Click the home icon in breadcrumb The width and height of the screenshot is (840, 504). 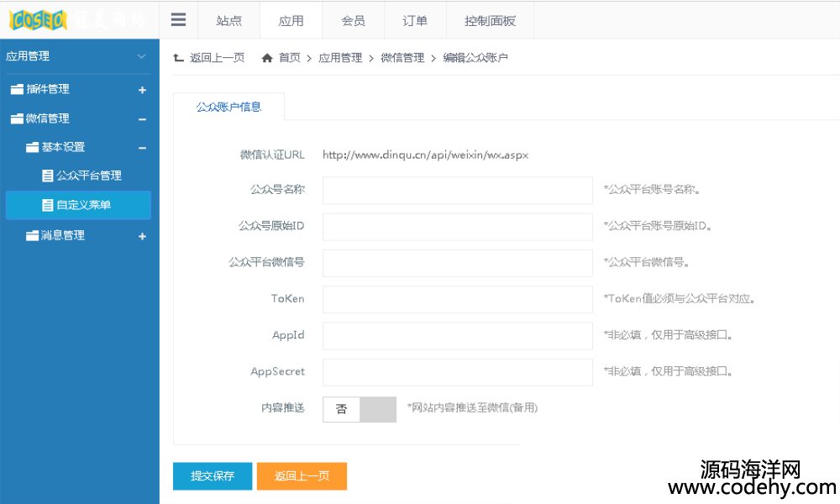(x=267, y=58)
